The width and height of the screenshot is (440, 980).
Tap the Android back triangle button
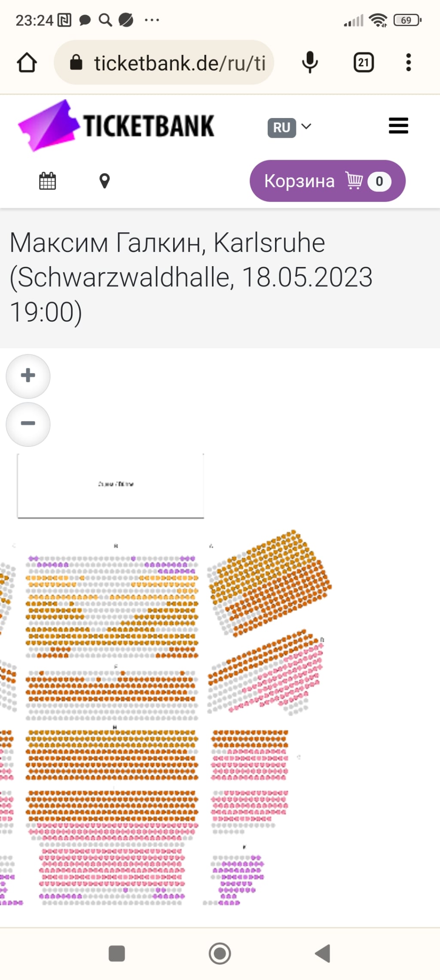point(323,953)
